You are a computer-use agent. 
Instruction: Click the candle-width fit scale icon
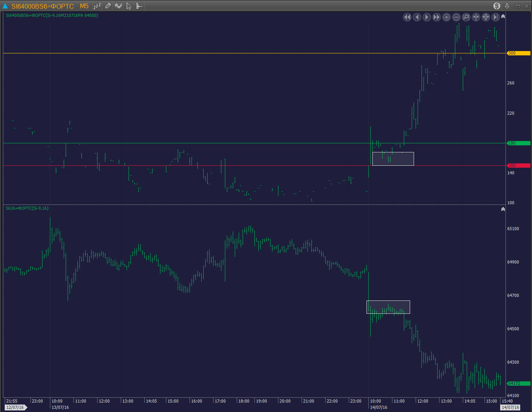click(486, 17)
